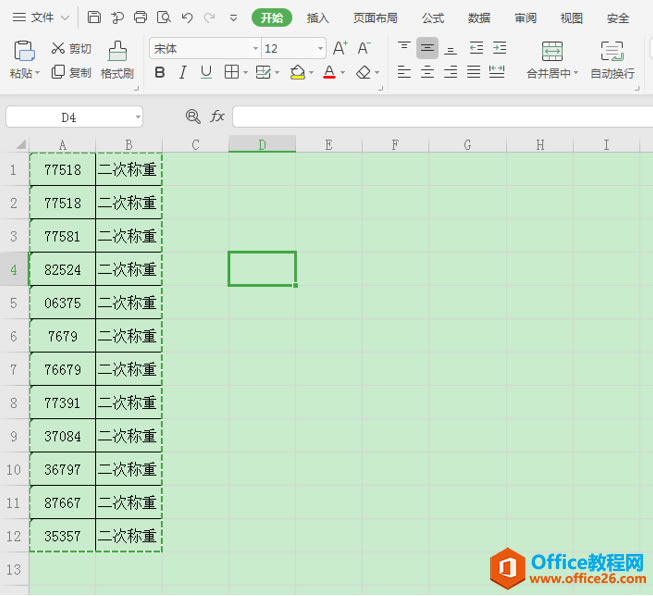The image size is (653, 596).
Task: Switch to the 数据 tab
Action: (479, 18)
